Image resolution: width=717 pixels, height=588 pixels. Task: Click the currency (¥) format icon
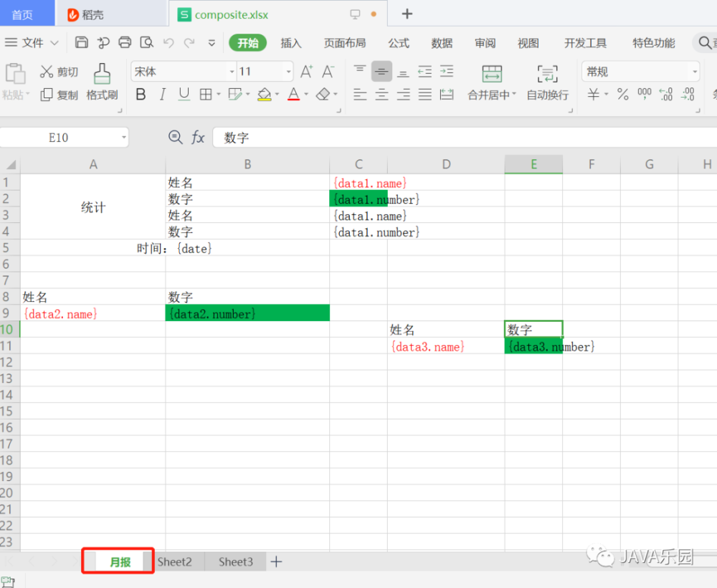coord(594,95)
